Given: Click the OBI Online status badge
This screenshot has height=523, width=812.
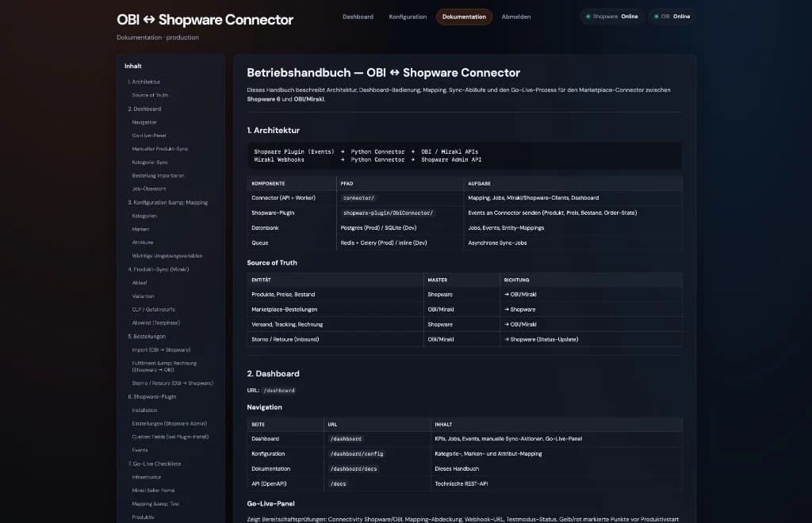Looking at the screenshot, I should pyautogui.click(x=672, y=17).
